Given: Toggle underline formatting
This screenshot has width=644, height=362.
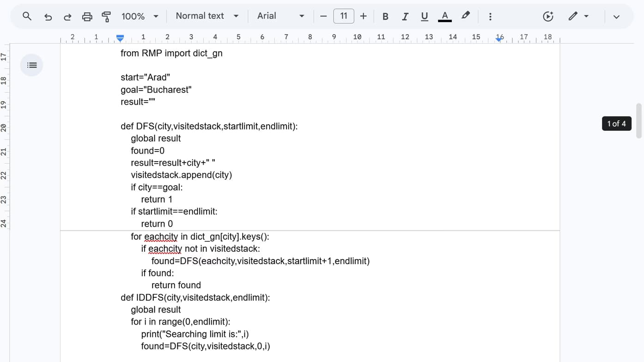Looking at the screenshot, I should click(x=424, y=17).
